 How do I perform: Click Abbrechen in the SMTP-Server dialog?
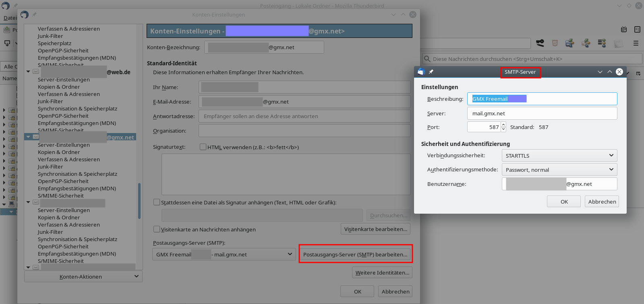tap(602, 202)
